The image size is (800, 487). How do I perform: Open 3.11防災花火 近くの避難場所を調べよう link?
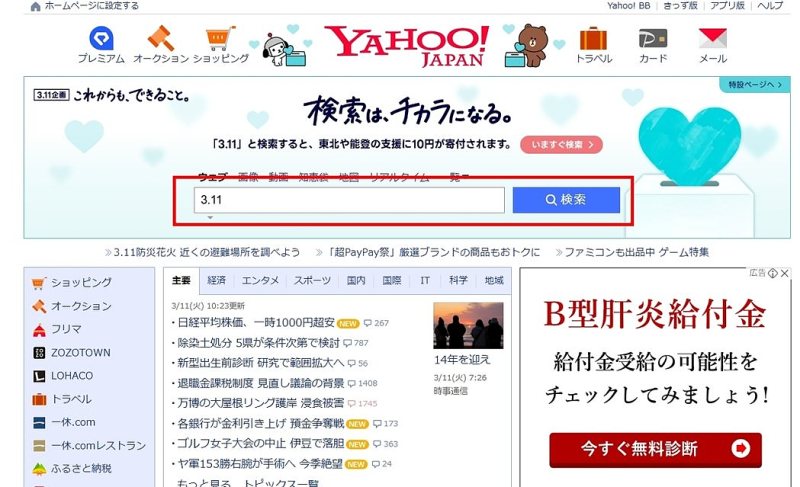(x=206, y=252)
